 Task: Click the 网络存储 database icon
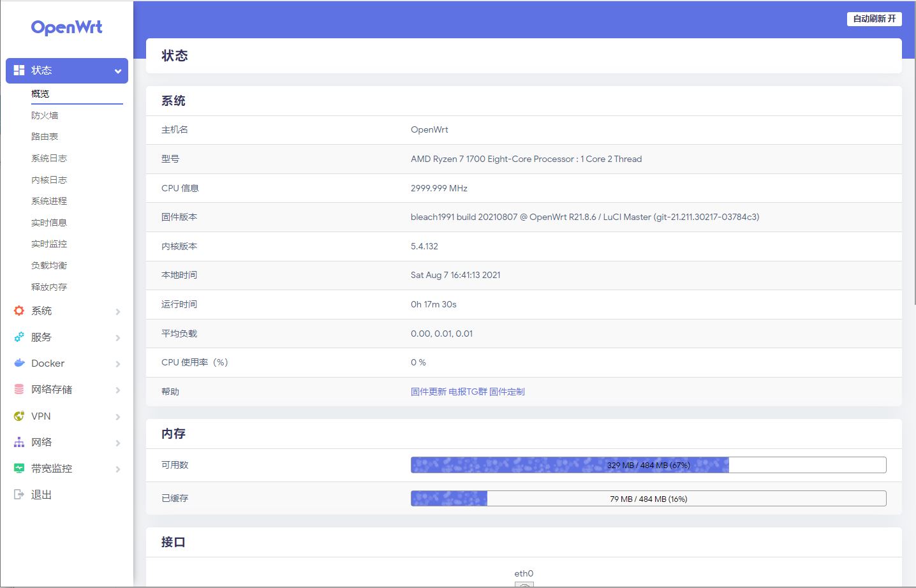(x=19, y=389)
